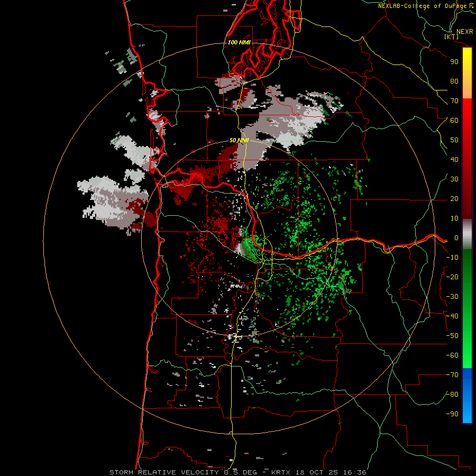This screenshot has width=476, height=476.
Task: Click the -80 value on the velocity scale
Action: tap(452, 395)
